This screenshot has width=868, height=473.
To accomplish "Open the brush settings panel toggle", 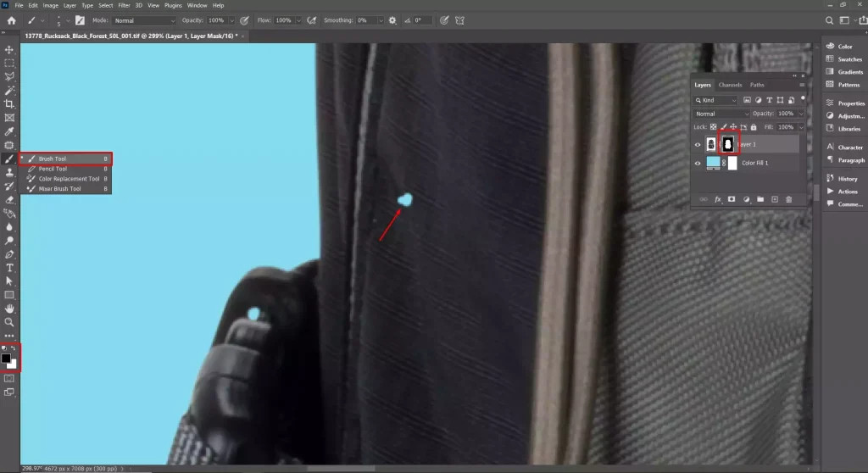I will click(x=81, y=20).
